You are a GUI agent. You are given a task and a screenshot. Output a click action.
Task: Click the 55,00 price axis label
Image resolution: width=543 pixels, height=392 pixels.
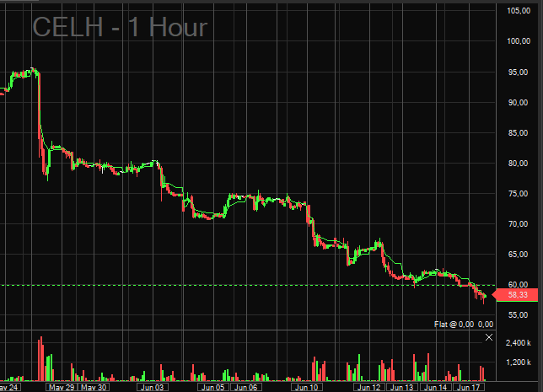[518, 315]
